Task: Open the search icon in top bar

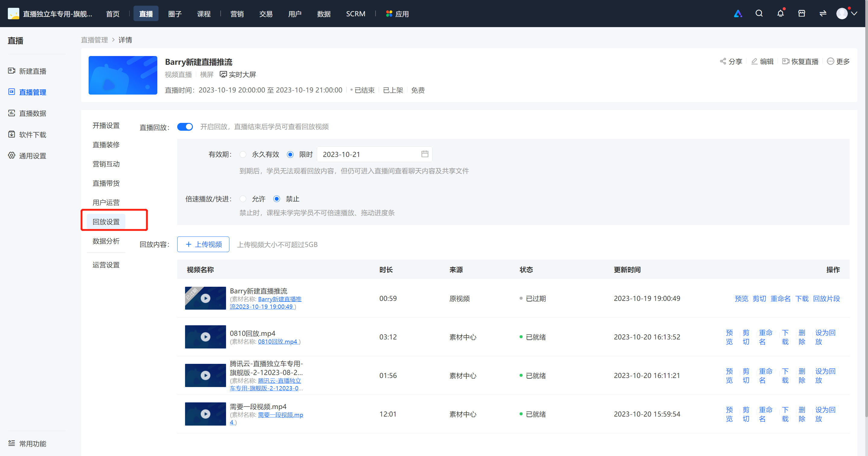Action: [759, 14]
